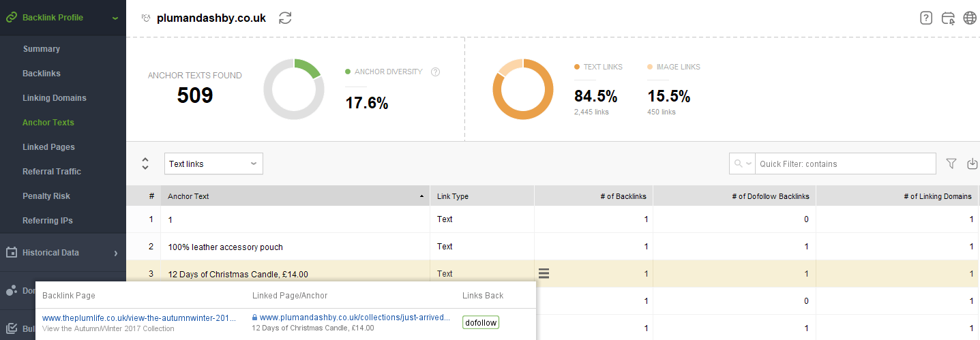
Task: Select the anchor text '1' in row 1
Action: 170,219
